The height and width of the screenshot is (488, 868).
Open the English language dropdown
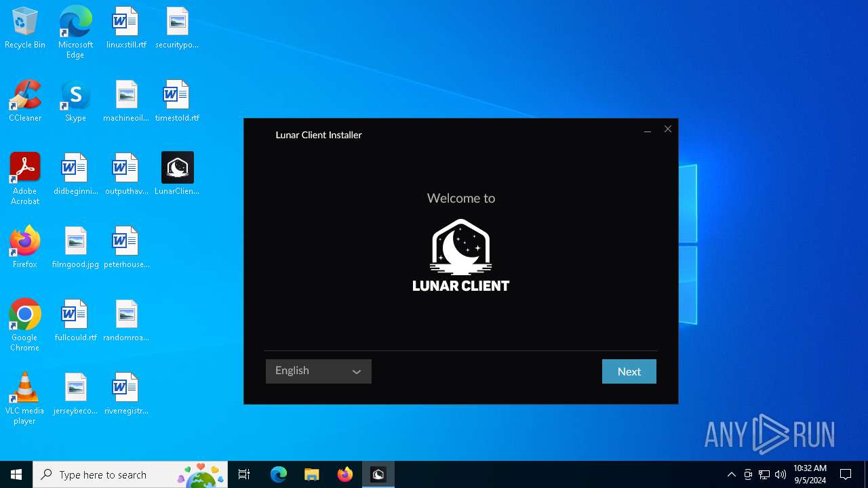[x=318, y=371]
